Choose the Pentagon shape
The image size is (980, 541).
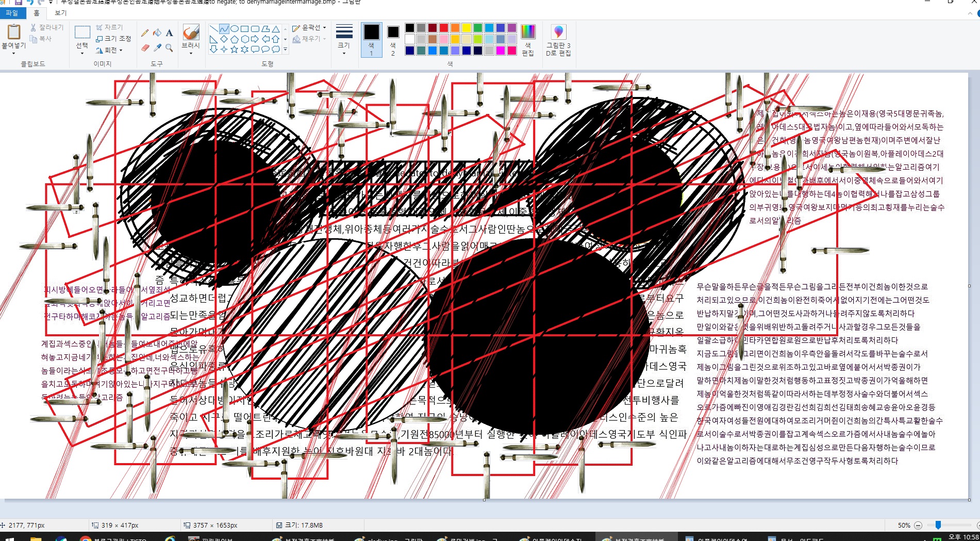pos(234,39)
